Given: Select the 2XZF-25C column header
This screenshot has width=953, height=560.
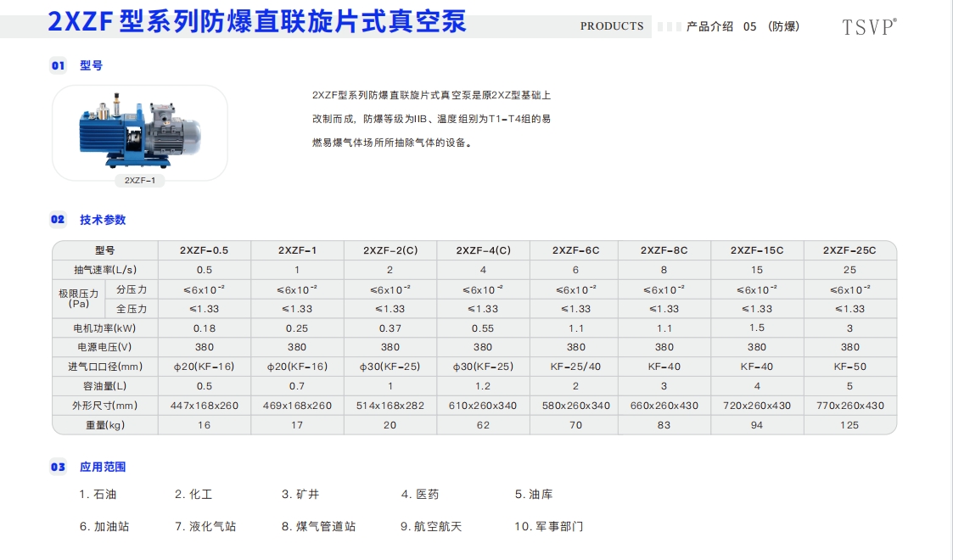Looking at the screenshot, I should (x=849, y=250).
